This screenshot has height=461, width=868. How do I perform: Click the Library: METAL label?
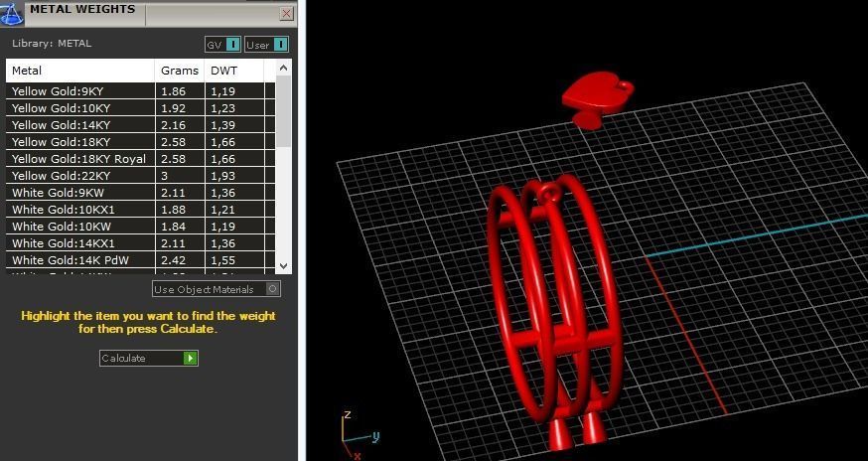point(52,44)
